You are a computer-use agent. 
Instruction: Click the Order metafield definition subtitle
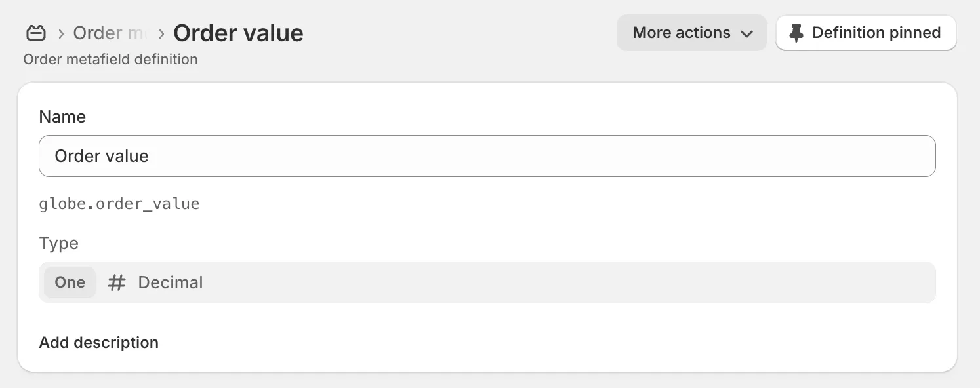110,59
